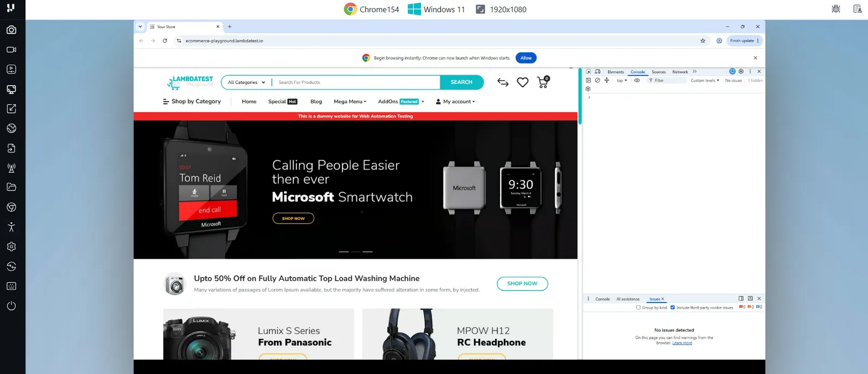Viewport: 868px width, 374px height.
Task: Open the wishlist heart icon
Action: (522, 83)
